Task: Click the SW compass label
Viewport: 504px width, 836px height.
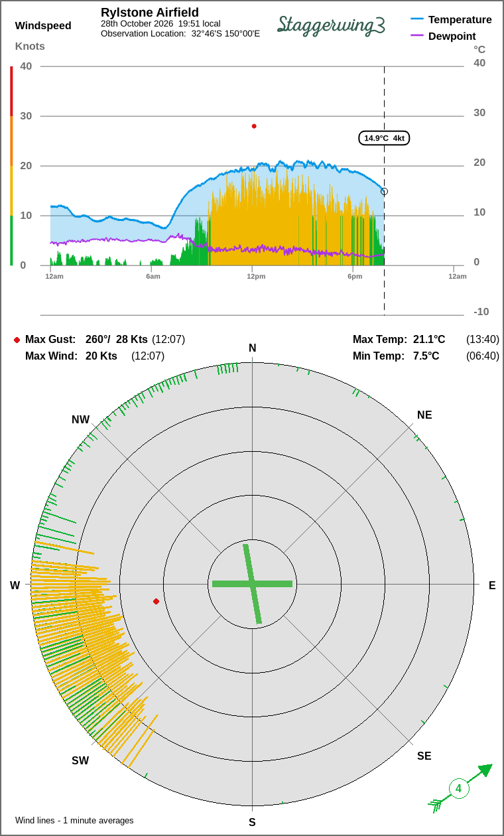Action: point(80,760)
